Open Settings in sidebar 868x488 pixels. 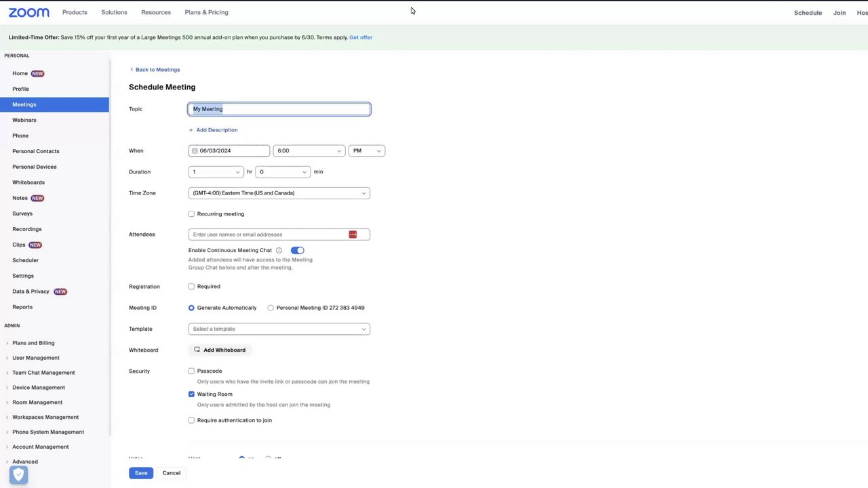point(23,276)
